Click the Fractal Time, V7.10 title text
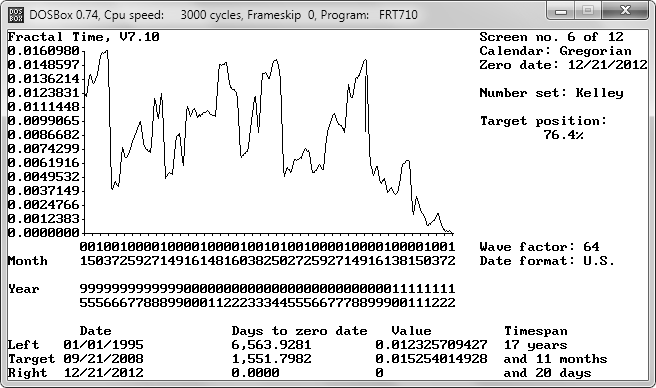 click(83, 37)
